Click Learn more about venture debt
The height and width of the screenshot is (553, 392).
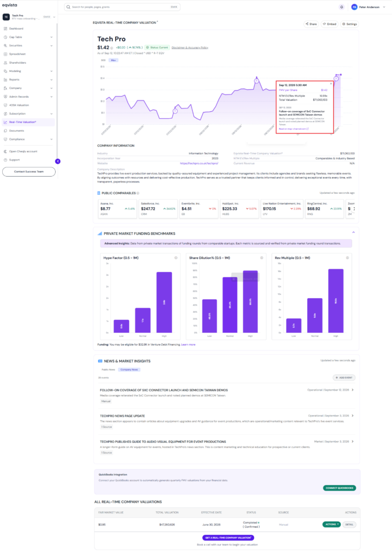(188, 345)
